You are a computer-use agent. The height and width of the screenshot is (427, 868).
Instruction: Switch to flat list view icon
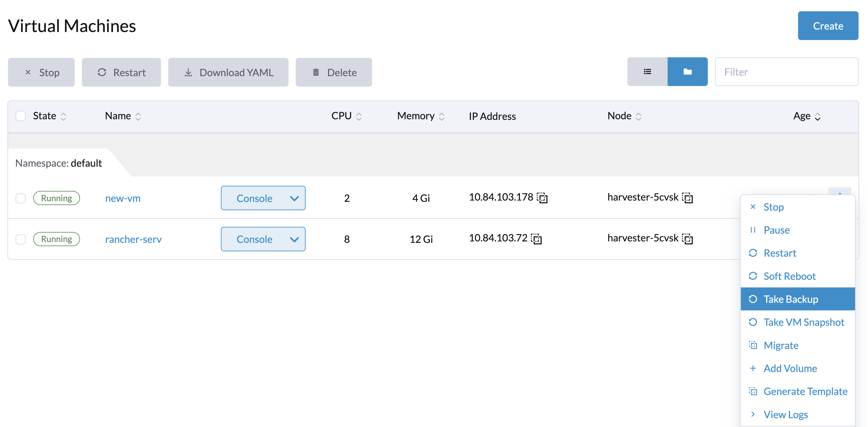(647, 72)
